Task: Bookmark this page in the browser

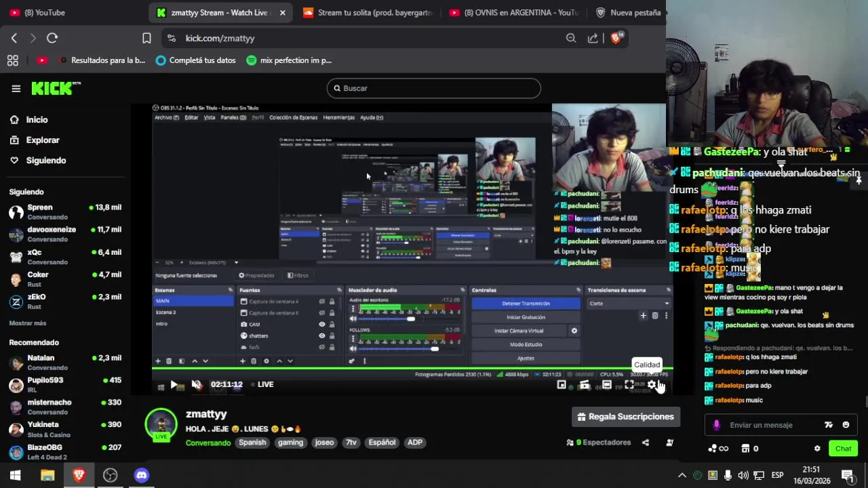Action: [146, 38]
